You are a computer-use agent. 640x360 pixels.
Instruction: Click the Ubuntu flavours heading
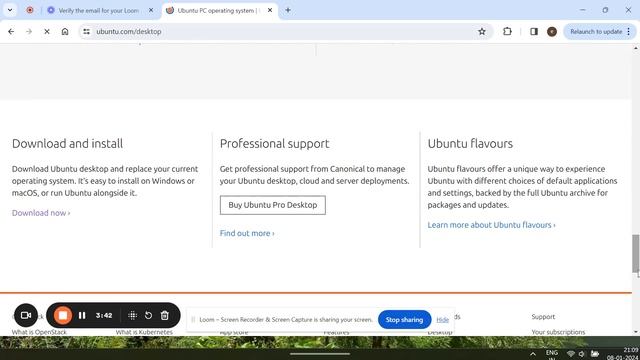point(470,144)
